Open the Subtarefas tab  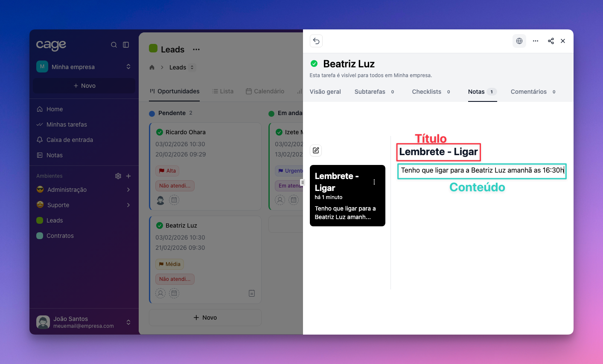pos(370,92)
